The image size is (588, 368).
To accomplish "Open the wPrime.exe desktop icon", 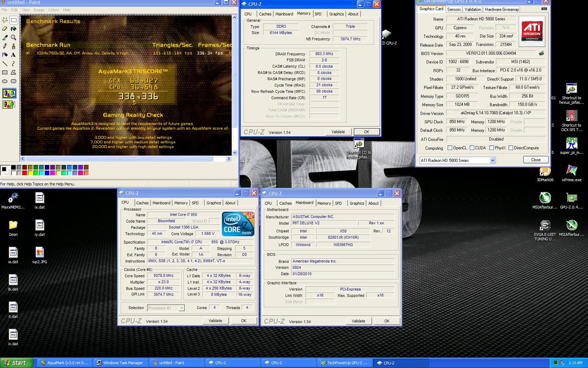I will (x=571, y=174).
